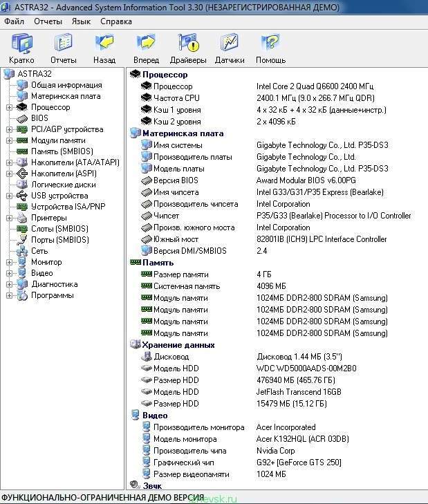Click the Размер видеопамяти row label

point(192,474)
